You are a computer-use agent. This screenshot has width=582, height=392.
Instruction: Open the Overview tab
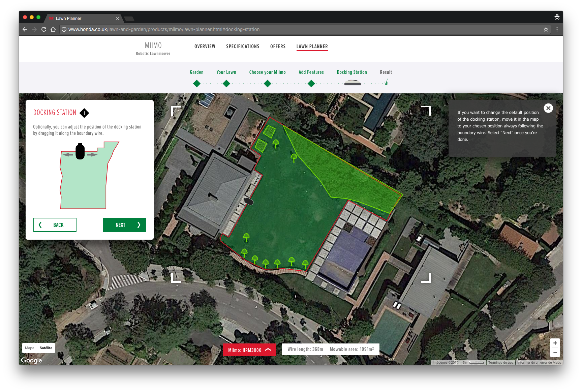205,47
